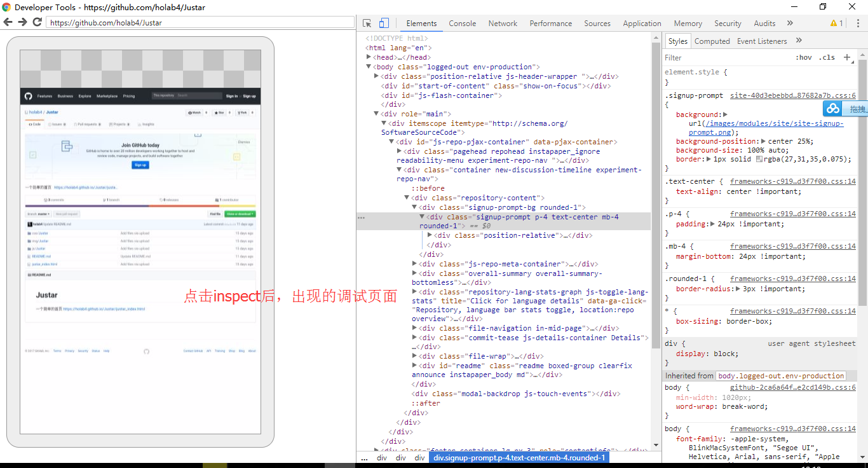Show more DevTools panels after Audits
The image size is (868, 468).
(x=790, y=24)
